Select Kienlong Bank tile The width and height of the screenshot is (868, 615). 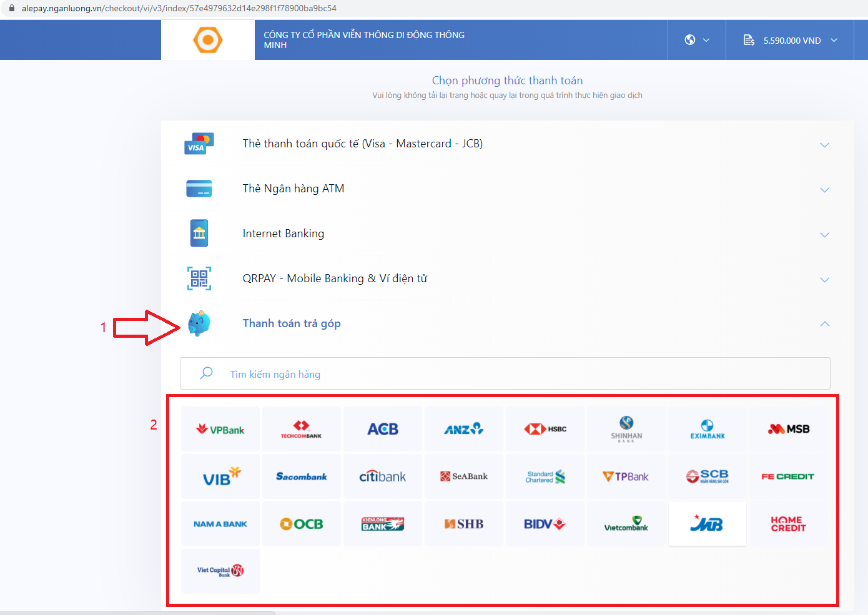pyautogui.click(x=383, y=524)
